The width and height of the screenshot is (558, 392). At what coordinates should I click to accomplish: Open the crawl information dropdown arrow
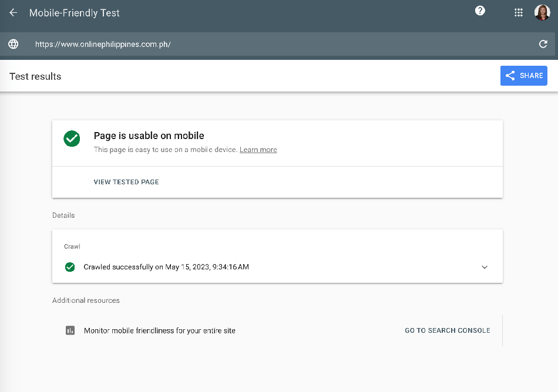(x=485, y=267)
